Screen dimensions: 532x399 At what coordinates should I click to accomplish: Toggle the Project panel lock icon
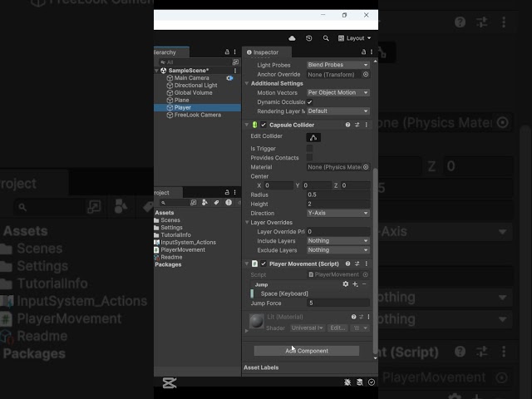227,192
